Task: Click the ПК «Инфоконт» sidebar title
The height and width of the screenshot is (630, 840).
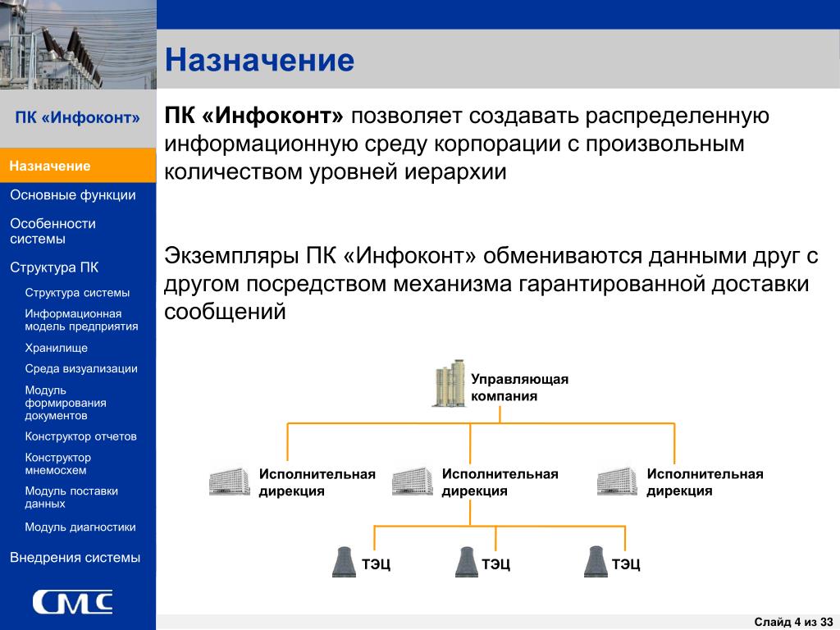Action: (x=77, y=117)
